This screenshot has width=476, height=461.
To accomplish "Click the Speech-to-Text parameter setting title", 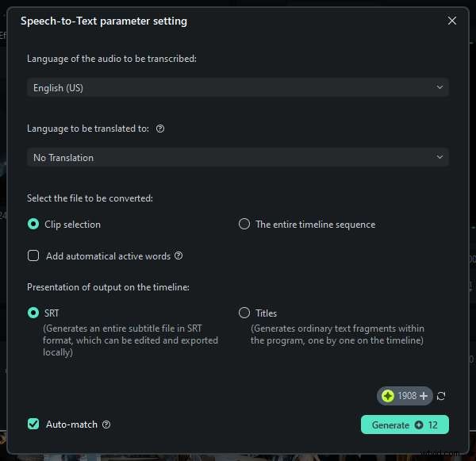I will click(x=104, y=21).
